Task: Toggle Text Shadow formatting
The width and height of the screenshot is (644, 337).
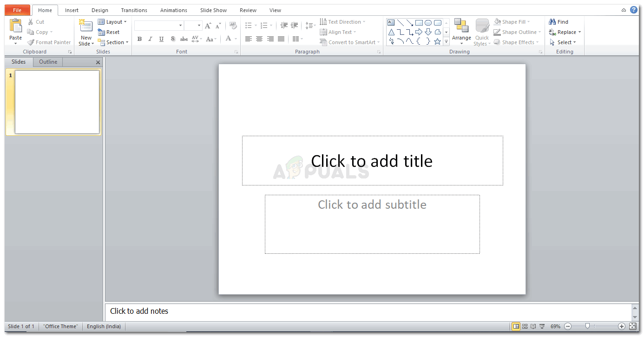Action: [x=173, y=39]
